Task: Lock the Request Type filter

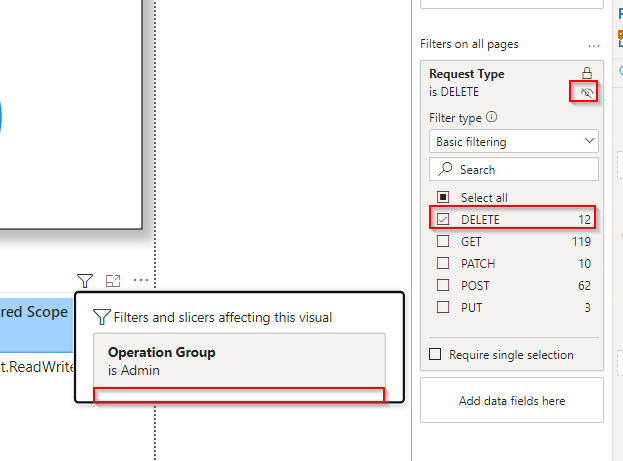Action: 587,73
